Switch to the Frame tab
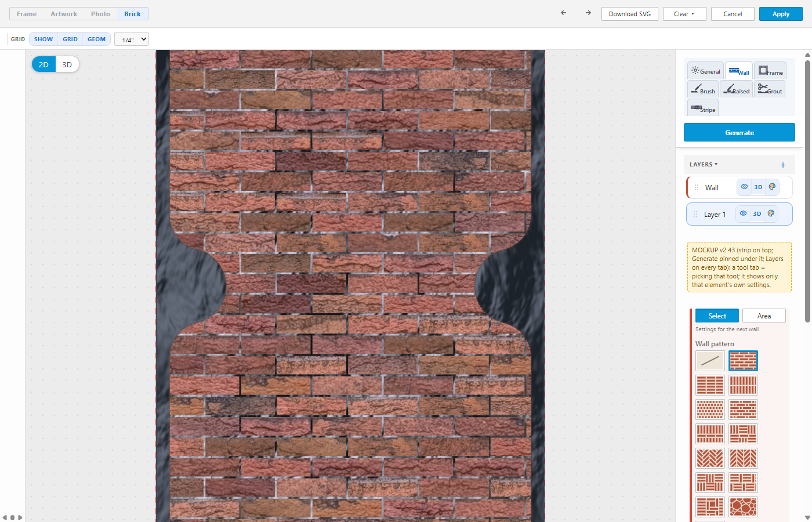Image resolution: width=812 pixels, height=522 pixels. click(27, 14)
